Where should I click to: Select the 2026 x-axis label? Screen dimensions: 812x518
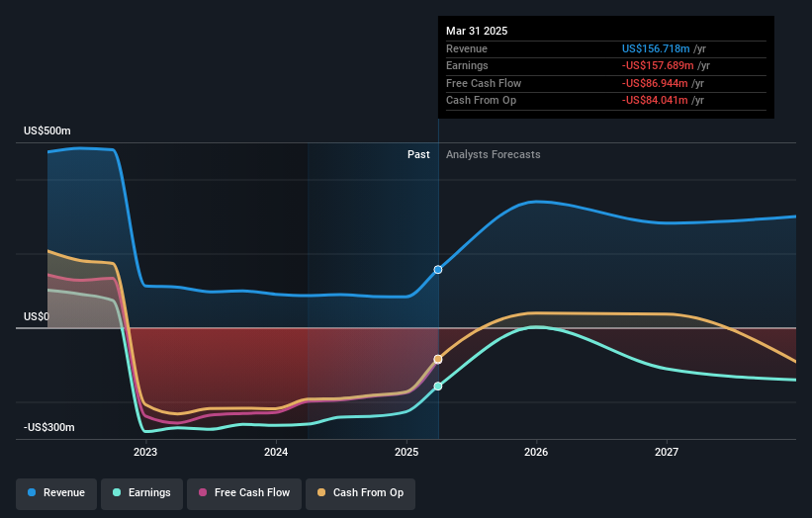pos(536,453)
